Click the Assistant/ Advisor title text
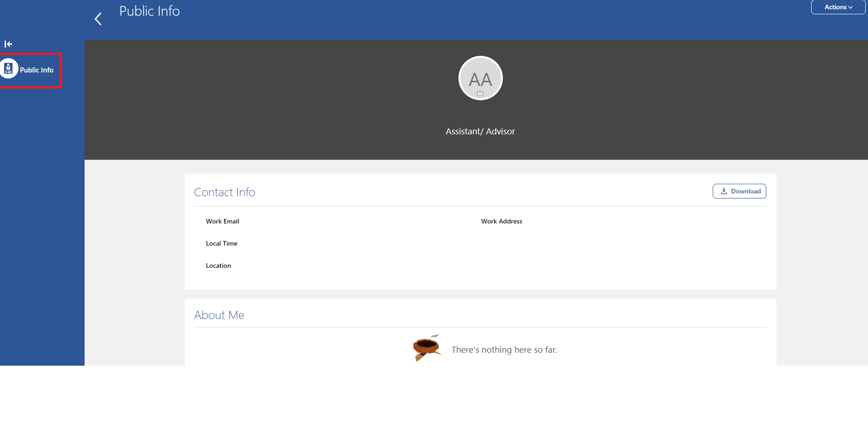The height and width of the screenshot is (422, 868). pyautogui.click(x=480, y=131)
